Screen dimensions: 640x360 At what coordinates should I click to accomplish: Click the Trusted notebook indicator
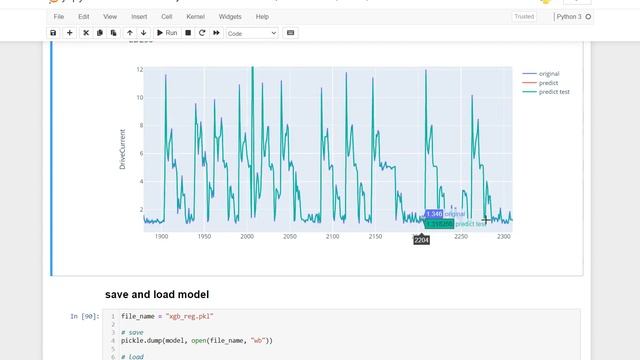[x=524, y=17]
